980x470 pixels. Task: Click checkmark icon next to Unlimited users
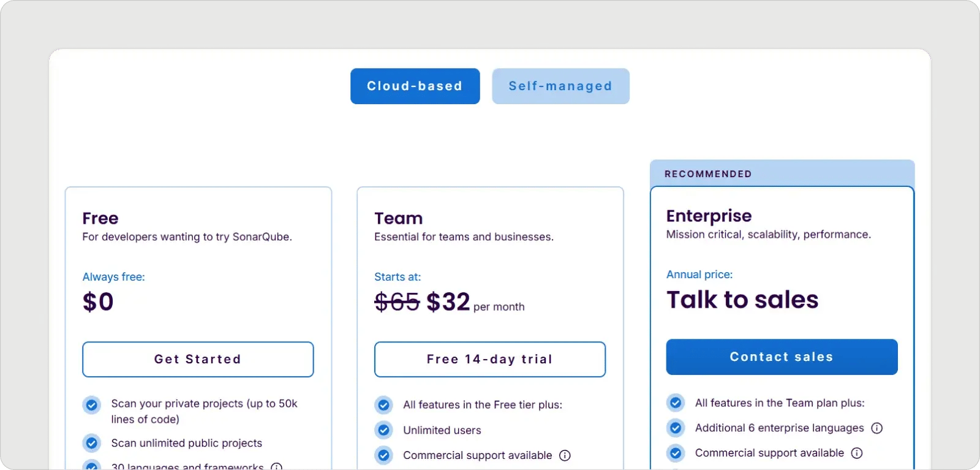coord(383,430)
